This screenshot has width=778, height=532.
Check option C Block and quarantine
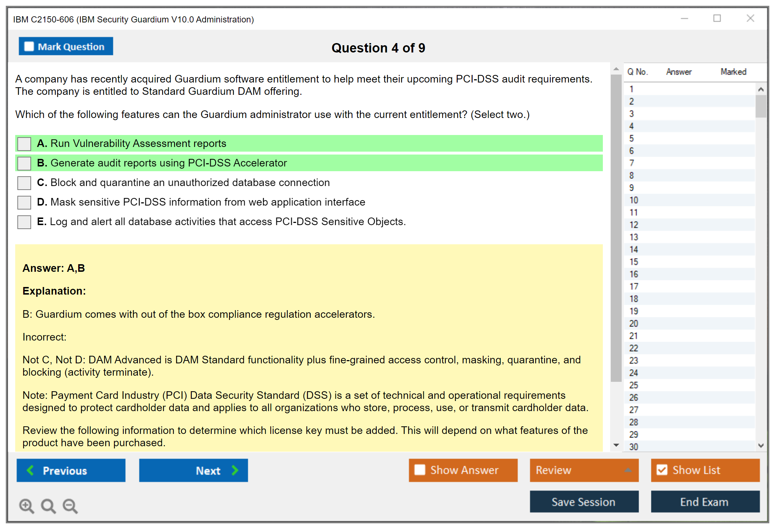[x=24, y=183]
